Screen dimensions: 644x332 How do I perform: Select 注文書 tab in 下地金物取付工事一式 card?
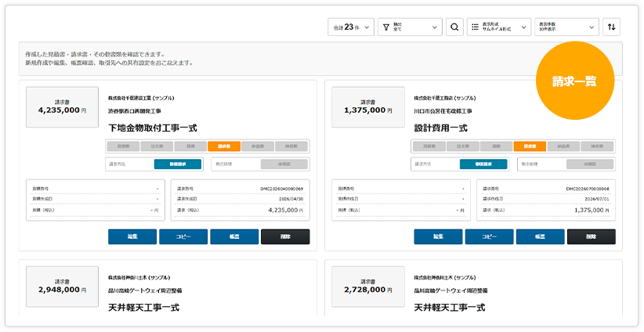157,146
